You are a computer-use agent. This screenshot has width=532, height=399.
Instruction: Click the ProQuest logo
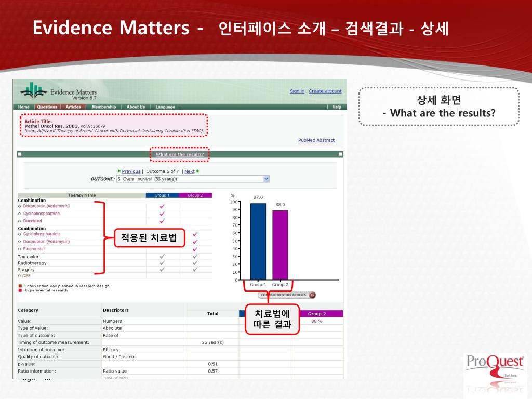pos(495,365)
